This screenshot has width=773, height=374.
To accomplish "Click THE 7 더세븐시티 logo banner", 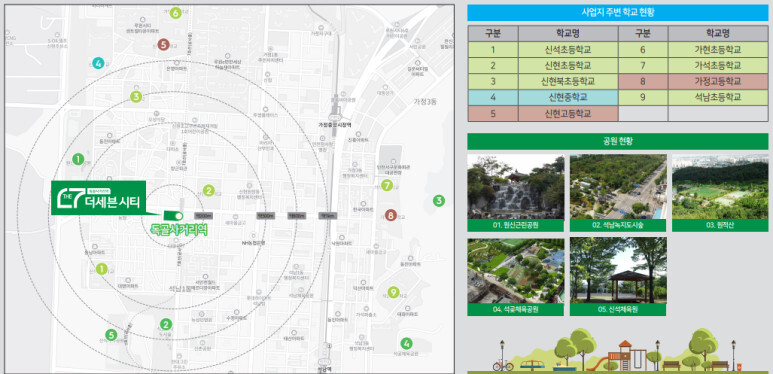I will (99, 198).
